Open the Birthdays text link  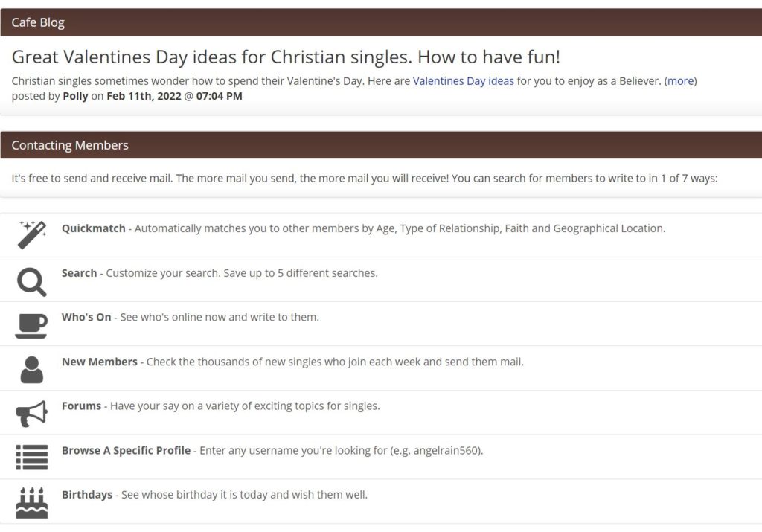click(x=87, y=495)
